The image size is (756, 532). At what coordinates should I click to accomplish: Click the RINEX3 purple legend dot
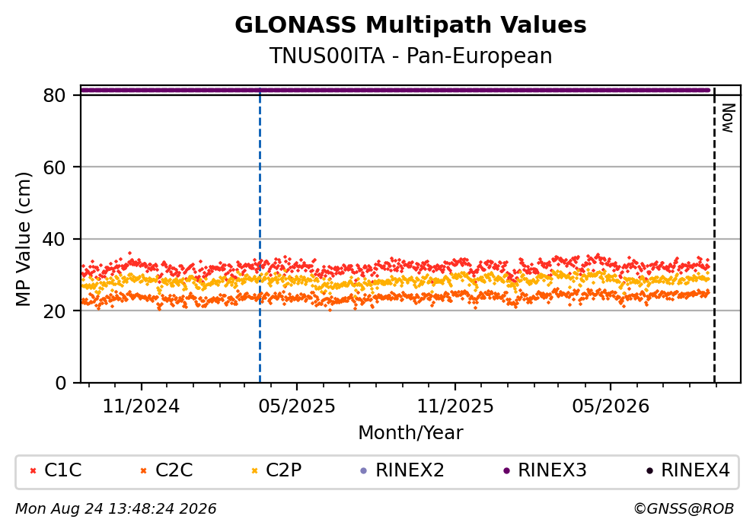pyautogui.click(x=506, y=471)
